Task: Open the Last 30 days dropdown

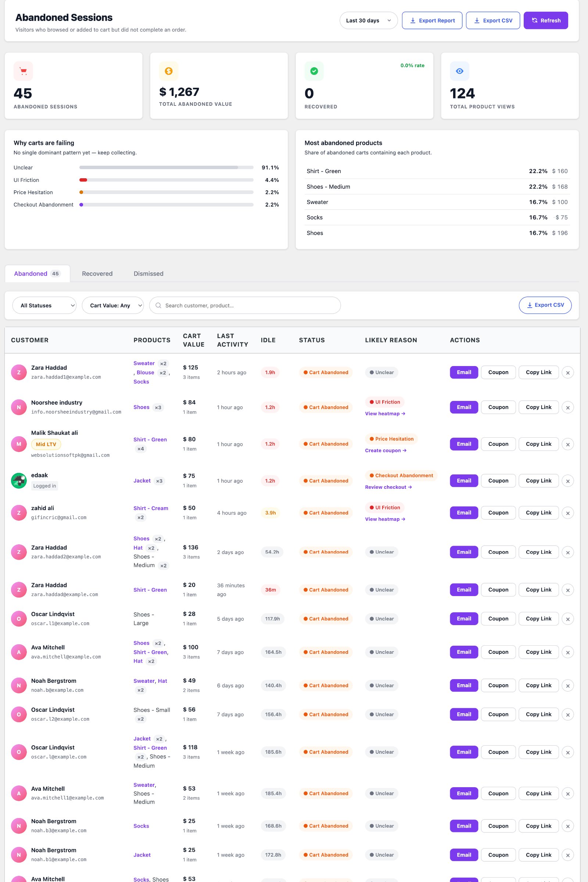Action: [368, 21]
